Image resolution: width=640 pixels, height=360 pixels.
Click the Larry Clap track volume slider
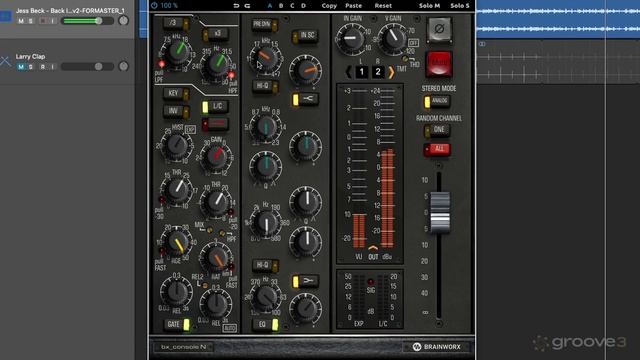(x=87, y=67)
